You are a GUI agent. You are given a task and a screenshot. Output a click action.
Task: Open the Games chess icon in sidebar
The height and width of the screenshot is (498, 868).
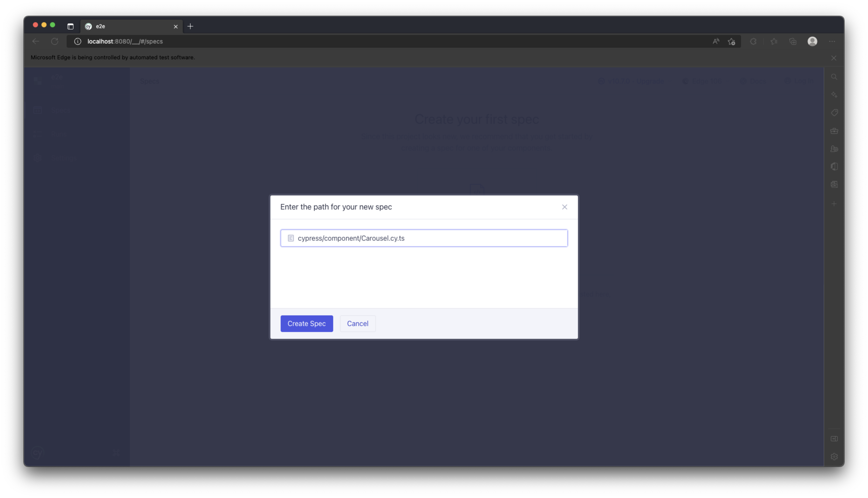834,149
